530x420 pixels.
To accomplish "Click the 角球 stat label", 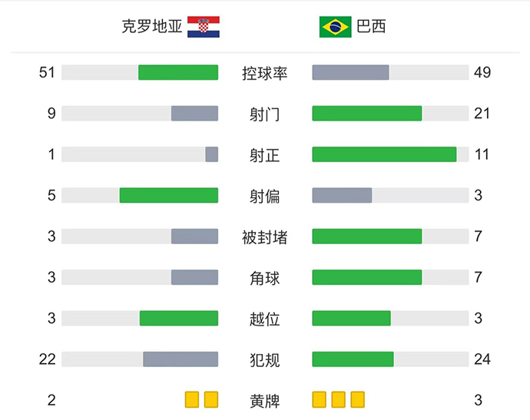I will pyautogui.click(x=264, y=277).
